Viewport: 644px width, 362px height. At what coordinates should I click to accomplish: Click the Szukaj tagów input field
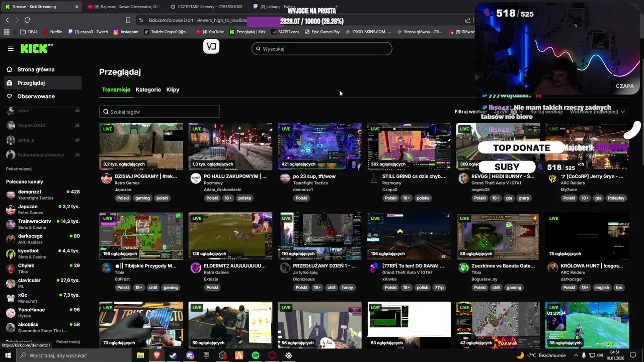click(x=159, y=112)
